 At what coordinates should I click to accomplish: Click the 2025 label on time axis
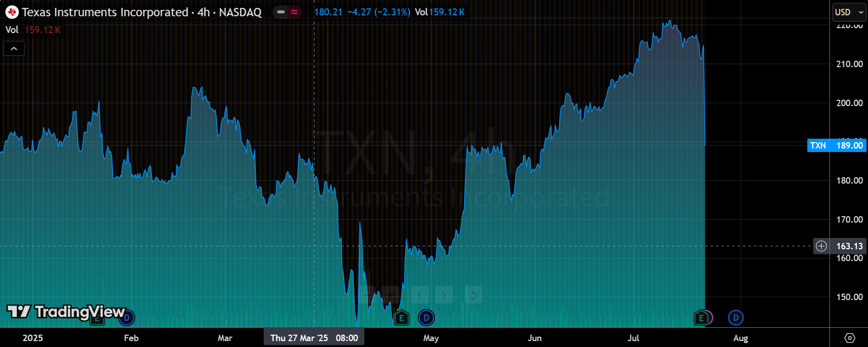(33, 338)
